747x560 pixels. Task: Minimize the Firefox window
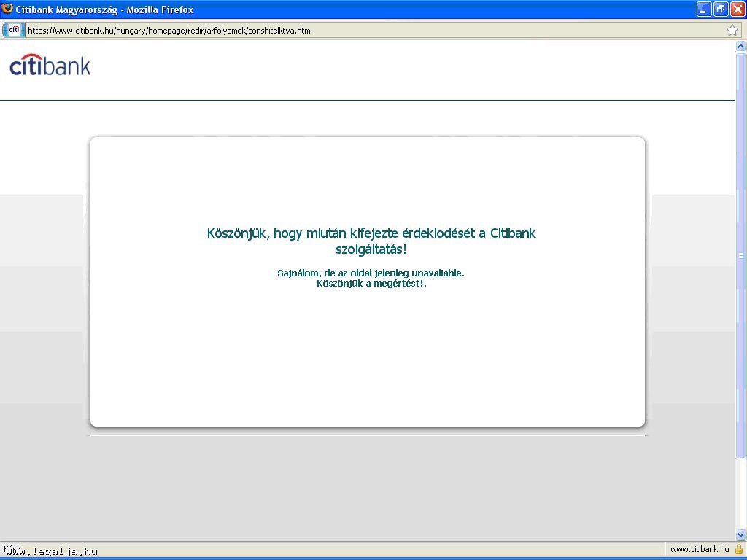[x=704, y=9]
